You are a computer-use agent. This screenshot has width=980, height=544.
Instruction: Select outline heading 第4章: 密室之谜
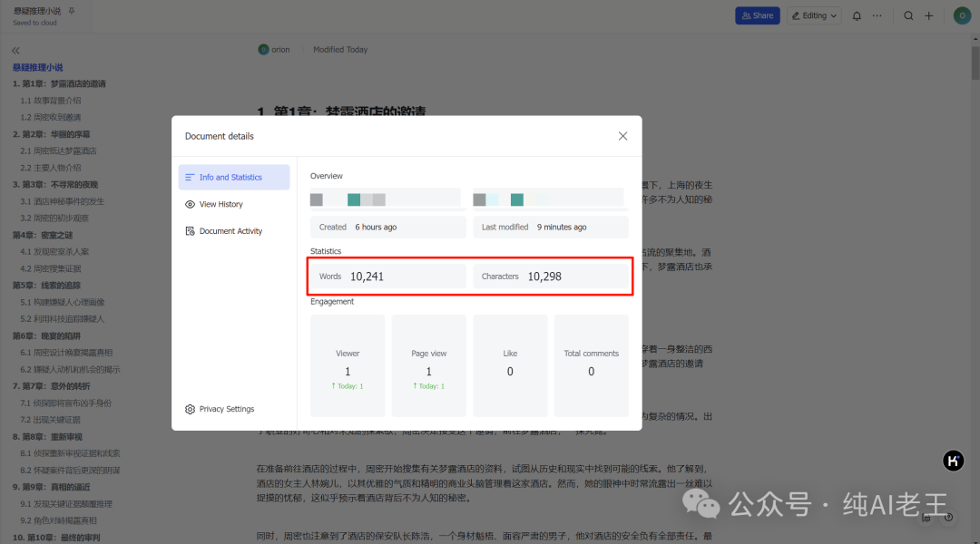(44, 235)
